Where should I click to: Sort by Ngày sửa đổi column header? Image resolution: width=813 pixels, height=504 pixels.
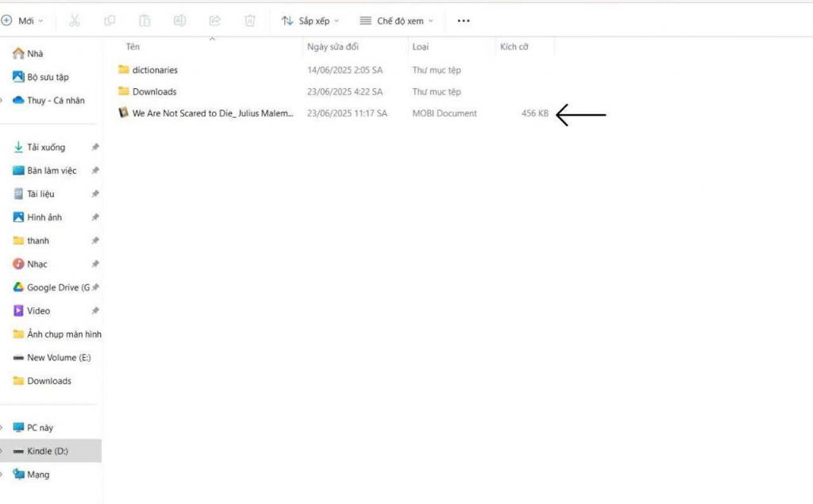[333, 47]
